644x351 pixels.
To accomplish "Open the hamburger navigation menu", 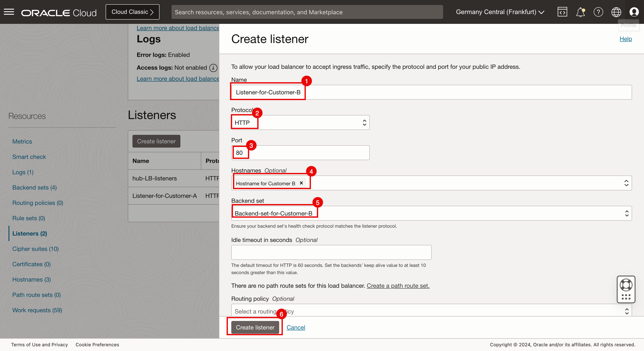I will click(x=9, y=12).
